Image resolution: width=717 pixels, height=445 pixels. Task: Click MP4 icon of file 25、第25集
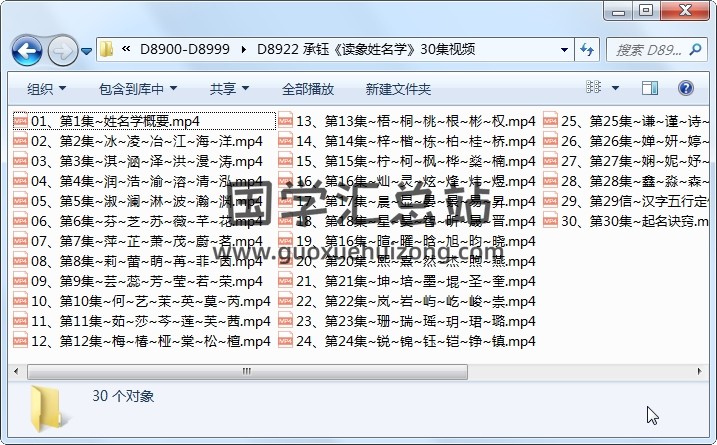551,121
